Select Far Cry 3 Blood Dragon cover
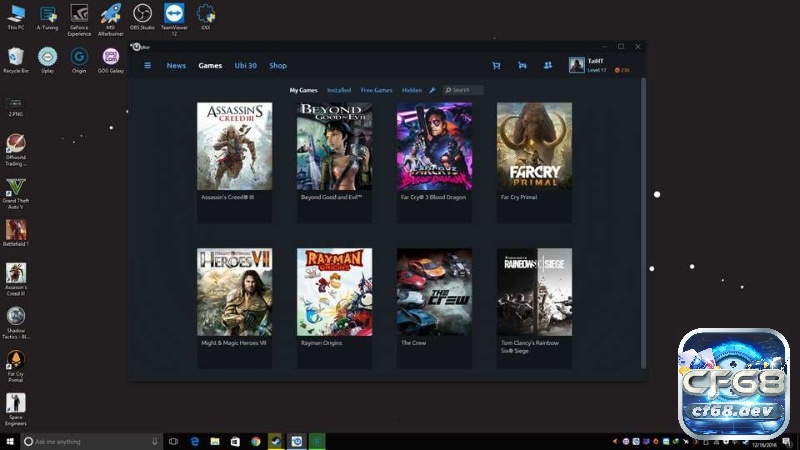The width and height of the screenshot is (800, 450). (x=435, y=146)
